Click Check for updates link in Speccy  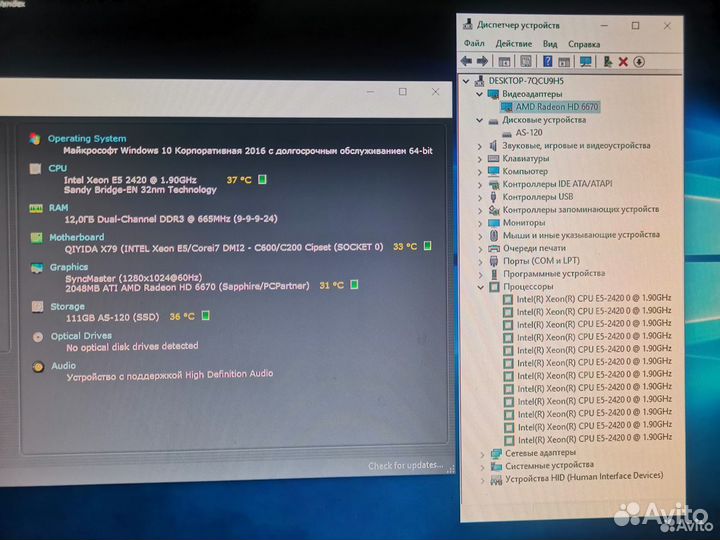(x=405, y=466)
